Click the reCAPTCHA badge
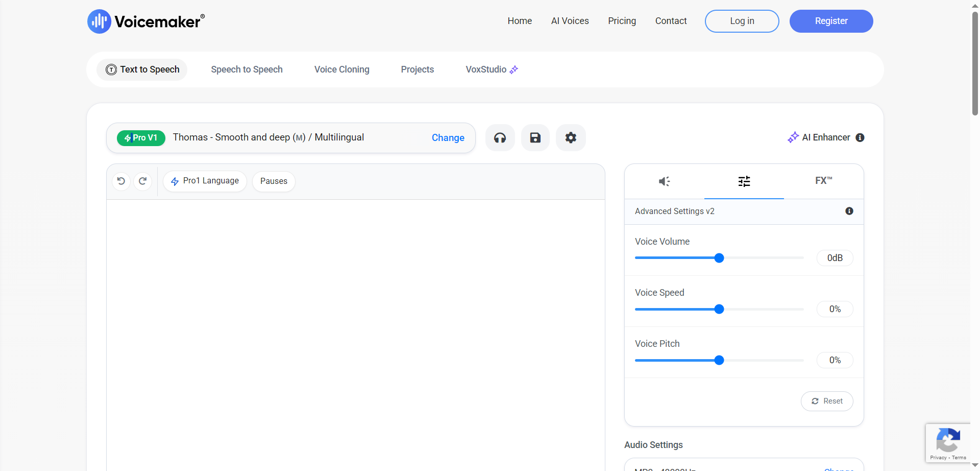This screenshot has height=471, width=980. point(948,443)
